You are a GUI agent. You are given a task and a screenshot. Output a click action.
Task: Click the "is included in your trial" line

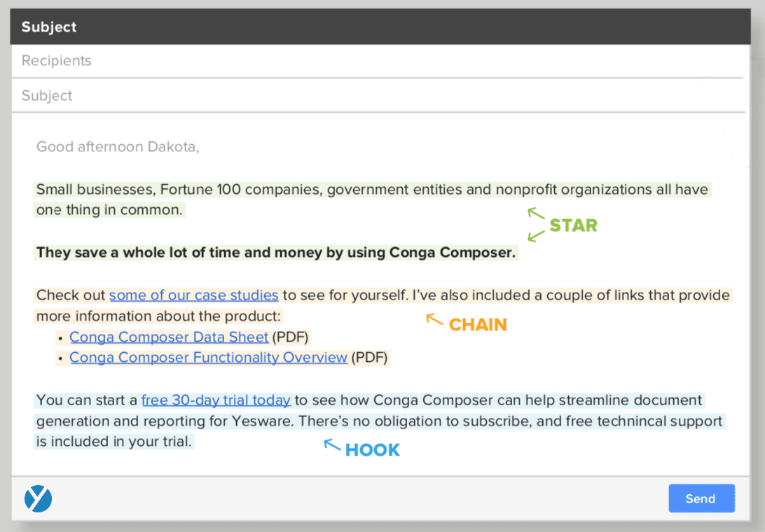click(x=113, y=442)
